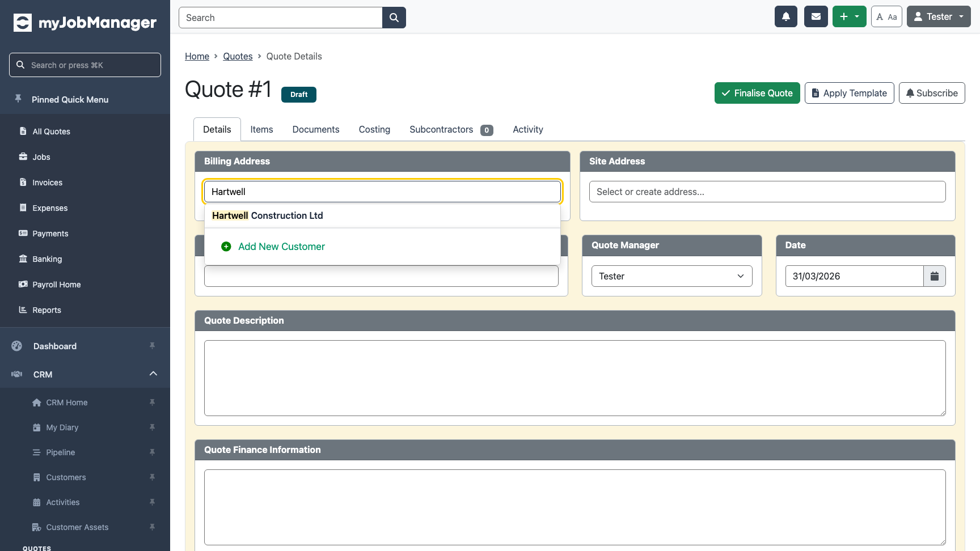Image resolution: width=980 pixels, height=551 pixels.
Task: Click the Home breadcrumb link
Action: pyautogui.click(x=197, y=56)
